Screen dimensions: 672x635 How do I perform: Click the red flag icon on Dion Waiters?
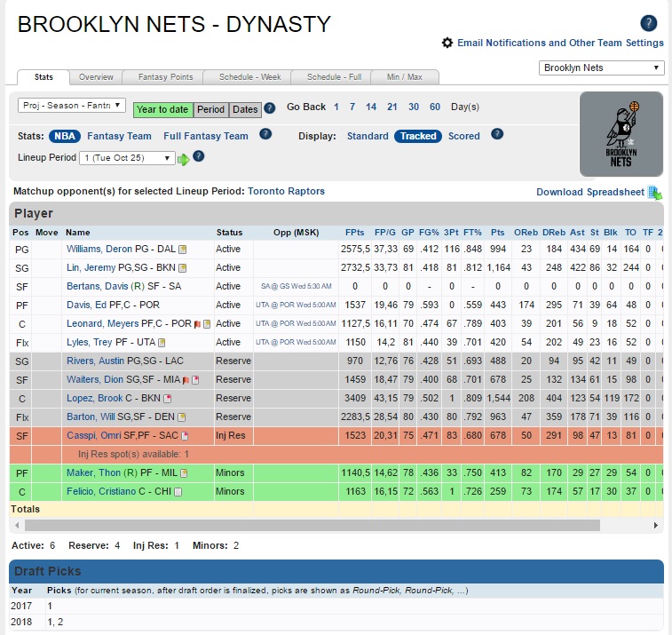pos(186,380)
